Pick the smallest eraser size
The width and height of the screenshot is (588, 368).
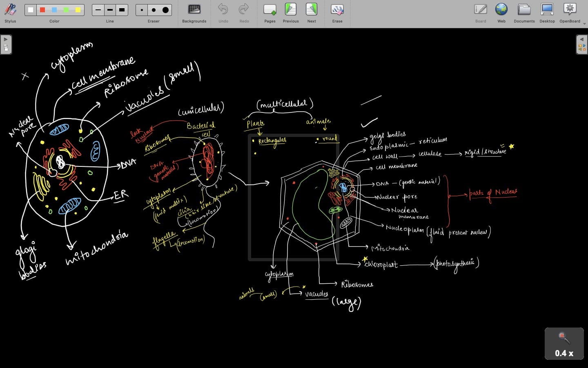(142, 10)
